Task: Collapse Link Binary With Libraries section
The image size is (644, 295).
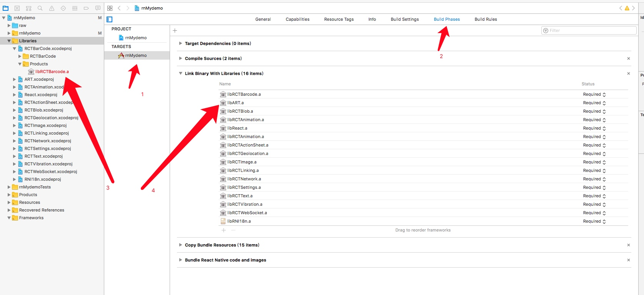Action: click(x=180, y=73)
